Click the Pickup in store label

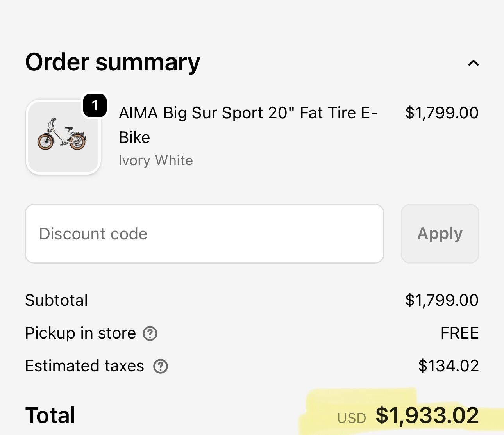80,333
